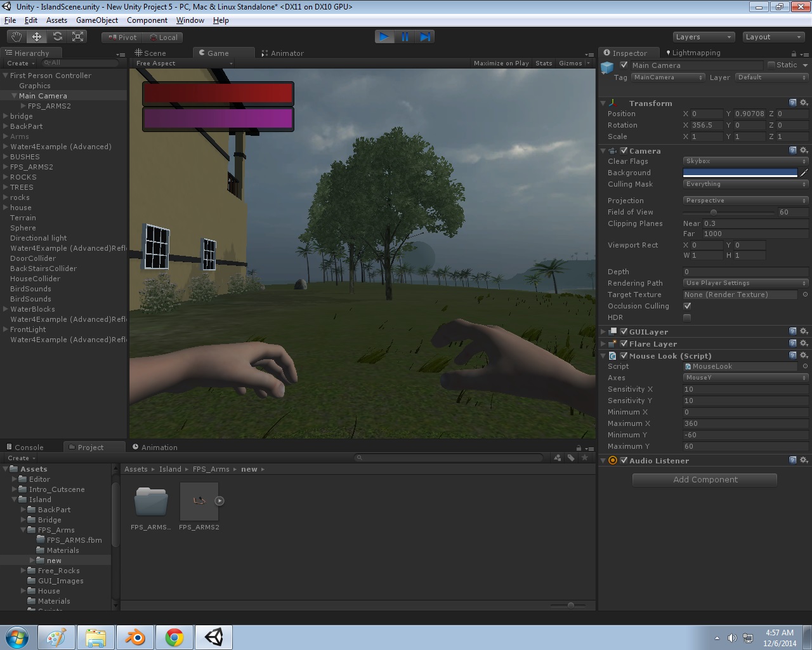Screen dimensions: 812x650
Task: Open Windows Start menu
Action: point(17,637)
